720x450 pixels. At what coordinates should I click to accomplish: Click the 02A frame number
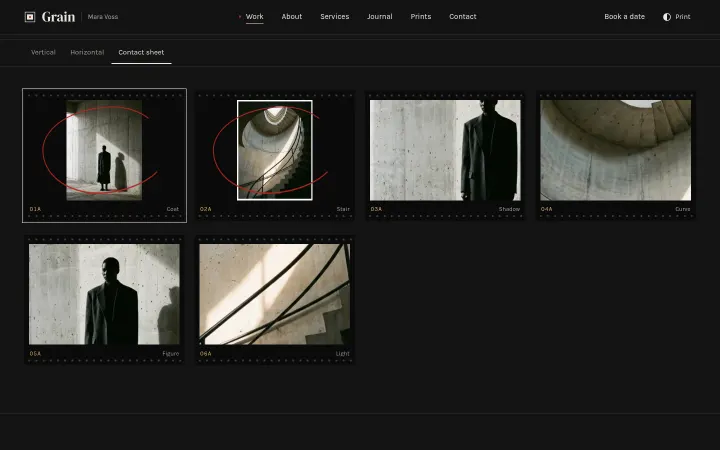pos(206,209)
